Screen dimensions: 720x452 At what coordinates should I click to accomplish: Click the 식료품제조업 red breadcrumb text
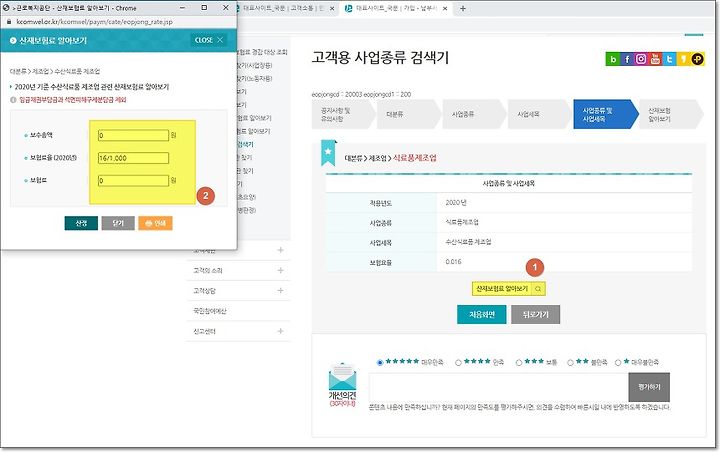(x=415, y=158)
